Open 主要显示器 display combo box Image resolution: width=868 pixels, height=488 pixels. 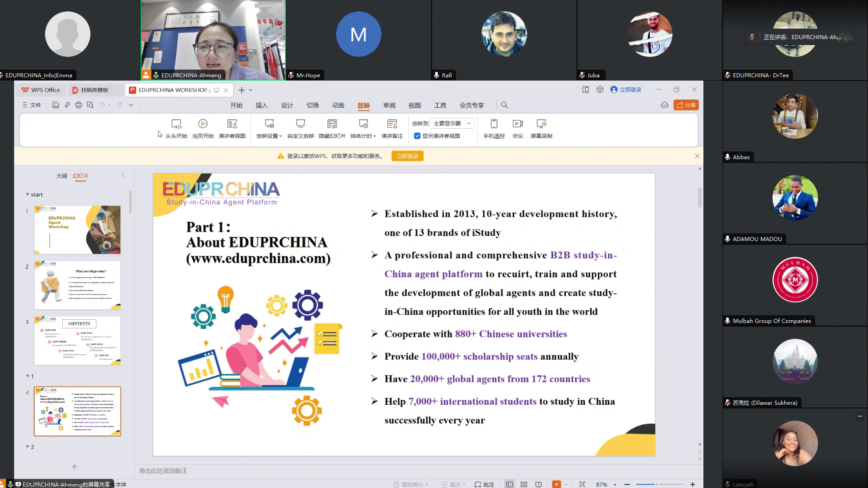coord(452,123)
